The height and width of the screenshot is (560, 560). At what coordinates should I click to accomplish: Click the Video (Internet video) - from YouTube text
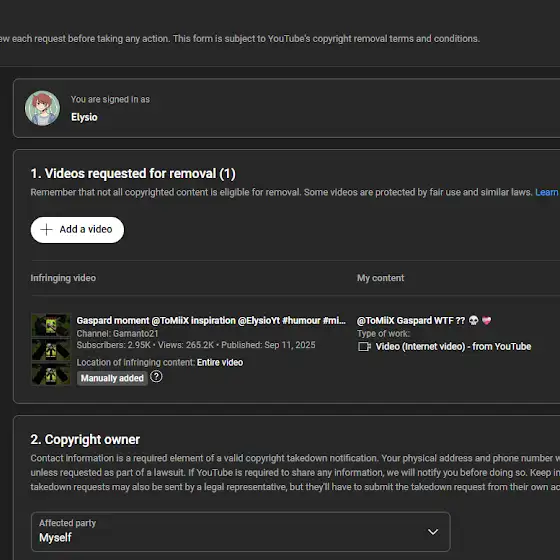tap(453, 346)
